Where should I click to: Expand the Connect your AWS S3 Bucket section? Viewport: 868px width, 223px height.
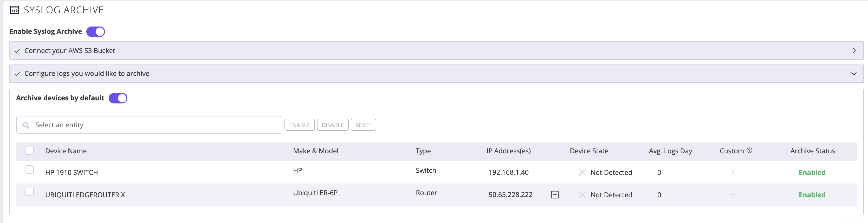(x=854, y=50)
